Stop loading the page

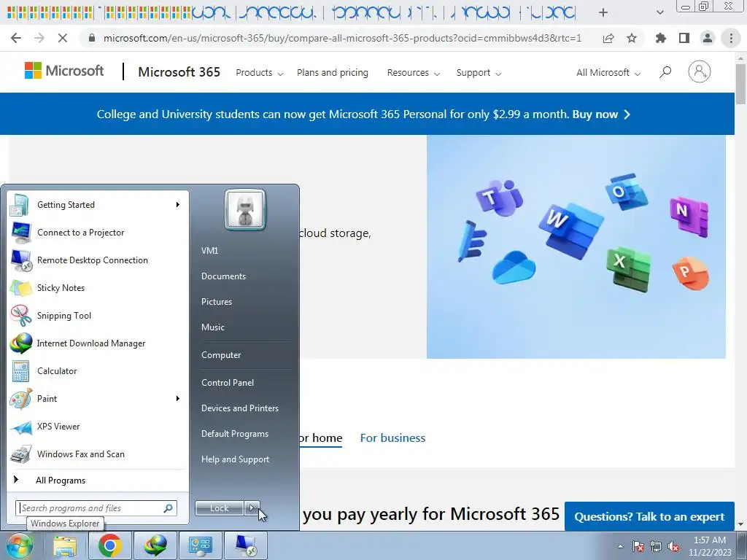coord(63,38)
